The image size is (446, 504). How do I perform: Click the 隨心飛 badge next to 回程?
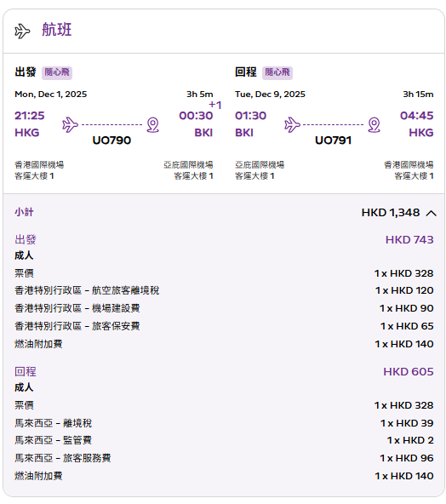click(277, 72)
